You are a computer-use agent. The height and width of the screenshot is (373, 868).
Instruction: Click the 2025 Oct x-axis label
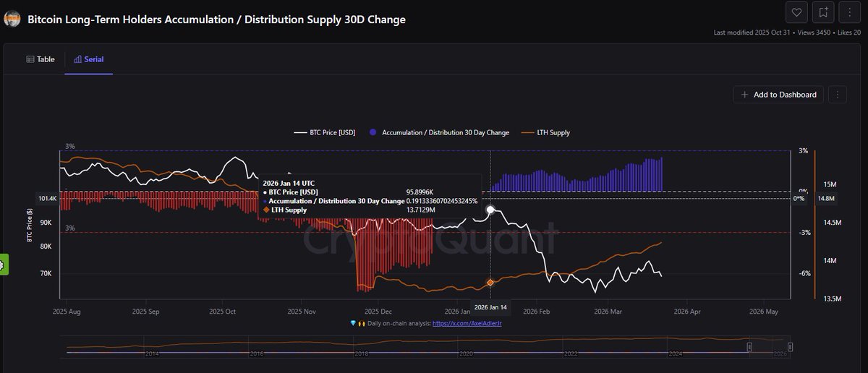pyautogui.click(x=223, y=312)
